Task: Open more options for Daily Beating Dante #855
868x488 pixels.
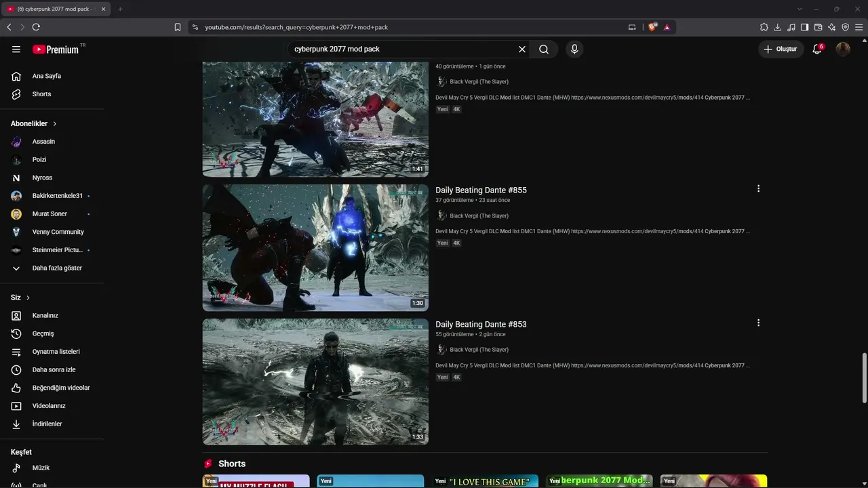Action: coord(758,189)
